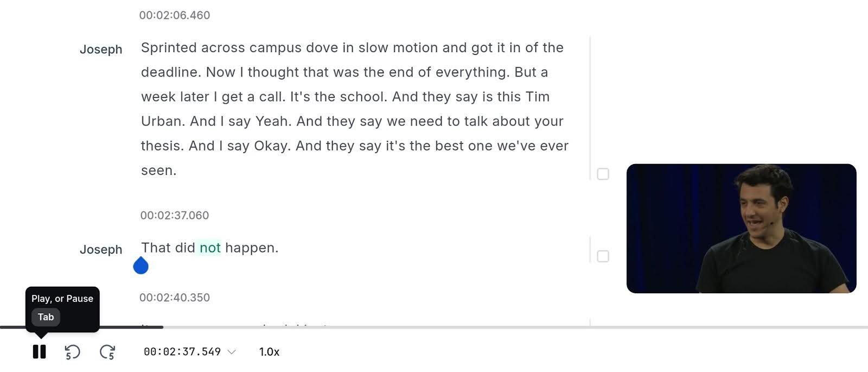Click the blue playhead droplet marker
Screen dimensions: 868x372
141,266
